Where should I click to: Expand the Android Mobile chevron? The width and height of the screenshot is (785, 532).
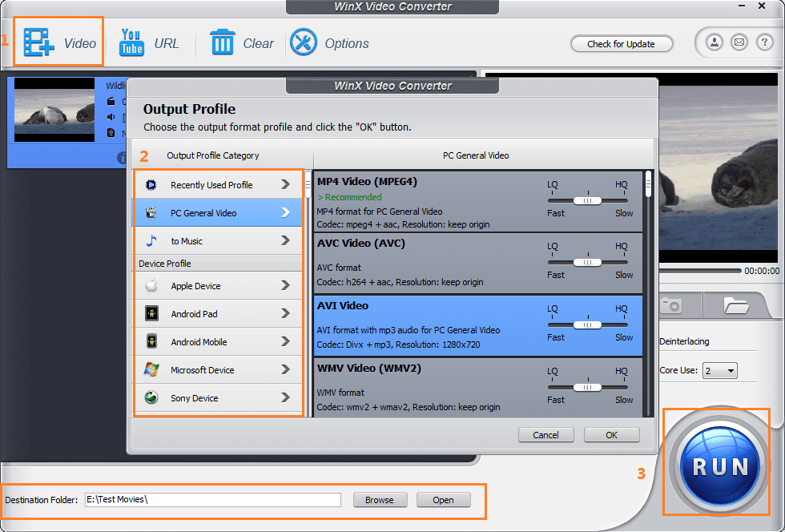tap(285, 341)
